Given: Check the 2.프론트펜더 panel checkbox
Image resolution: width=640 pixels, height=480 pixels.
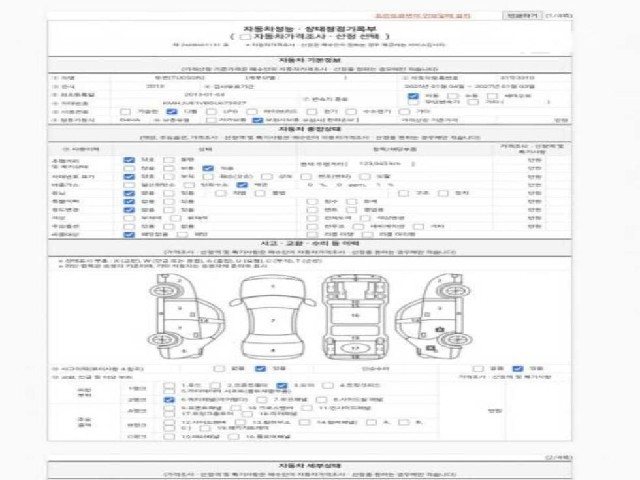Looking at the screenshot, I should (x=216, y=385).
